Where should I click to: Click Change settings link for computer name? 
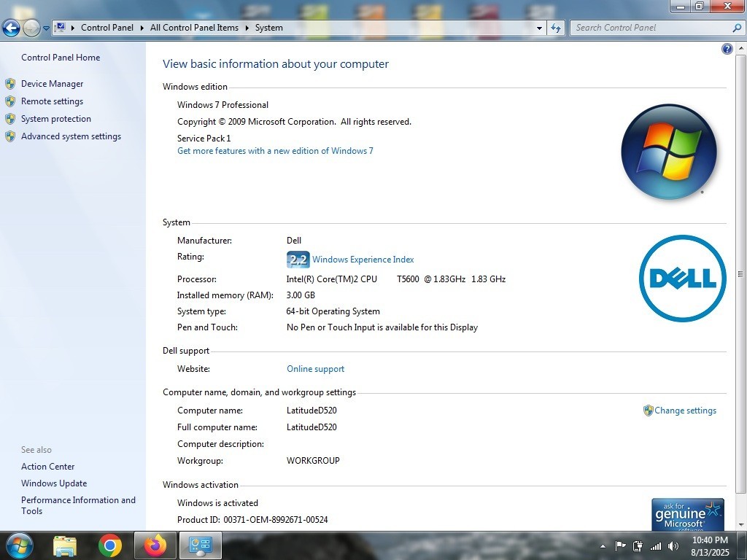point(685,411)
